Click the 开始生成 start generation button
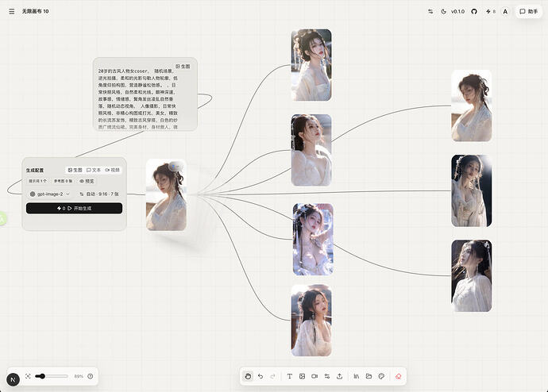The image size is (548, 392). (x=74, y=208)
